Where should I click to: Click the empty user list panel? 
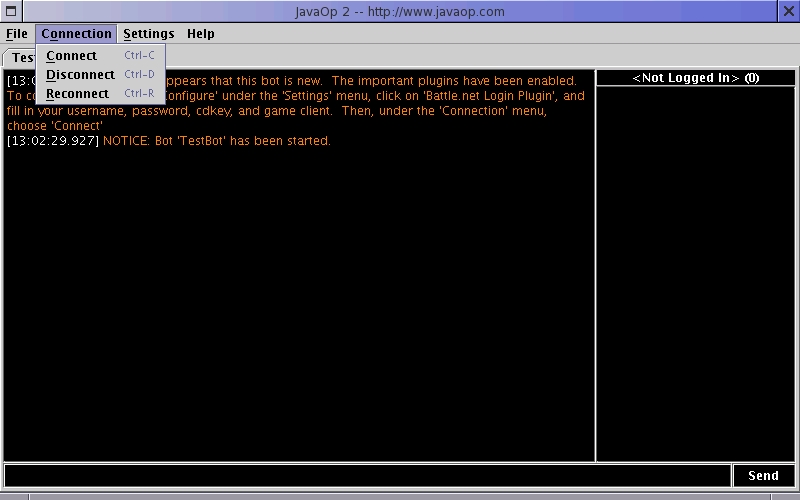pyautogui.click(x=695, y=273)
